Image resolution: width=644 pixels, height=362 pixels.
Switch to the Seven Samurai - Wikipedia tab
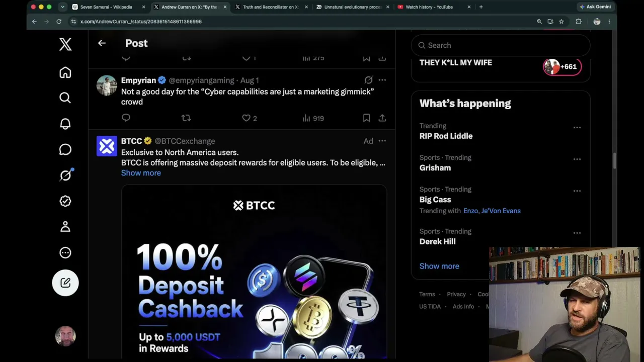106,7
